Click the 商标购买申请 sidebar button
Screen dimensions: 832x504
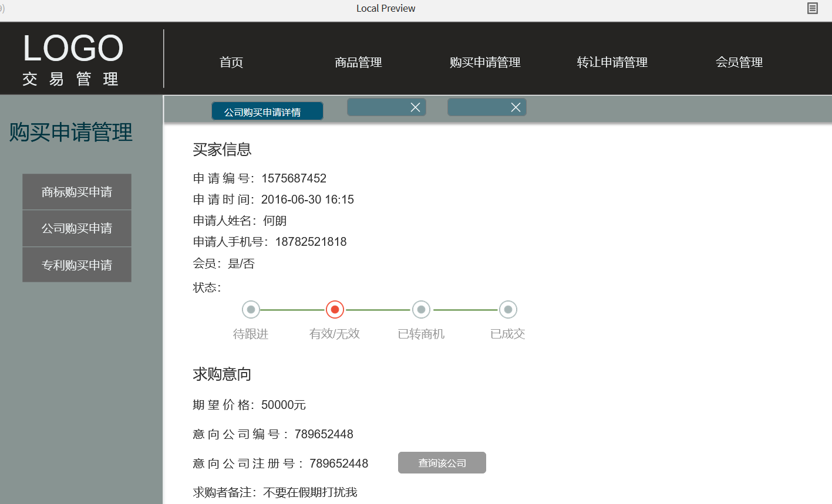[x=77, y=192]
